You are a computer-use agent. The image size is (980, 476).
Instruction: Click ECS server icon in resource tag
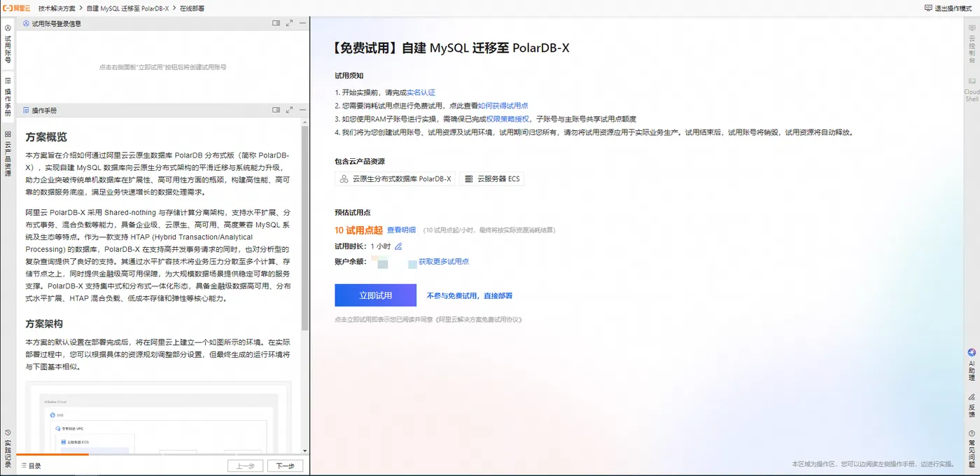[469, 179]
